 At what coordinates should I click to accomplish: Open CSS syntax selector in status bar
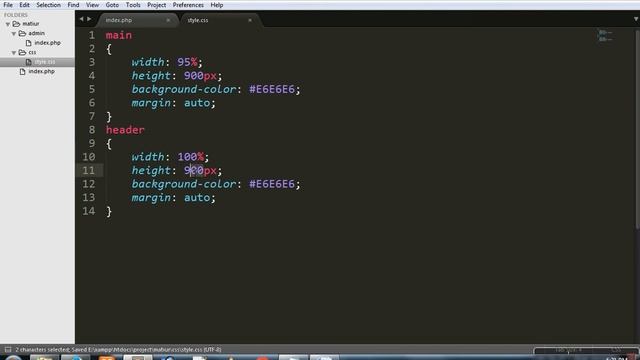pyautogui.click(x=616, y=350)
